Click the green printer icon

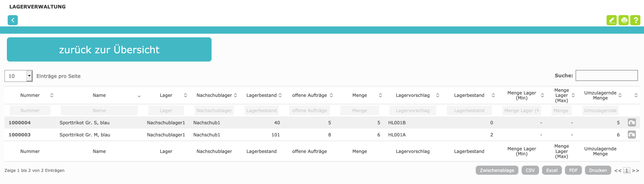click(623, 20)
